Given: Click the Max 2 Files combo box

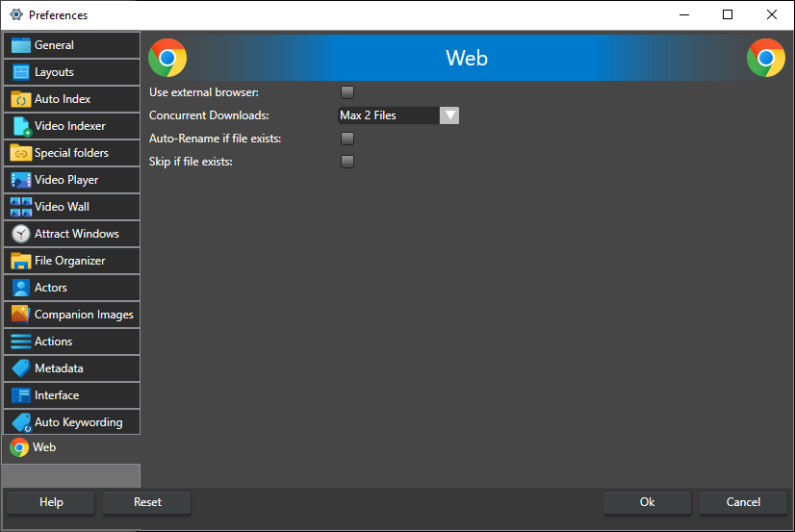Looking at the screenshot, I should 388,115.
